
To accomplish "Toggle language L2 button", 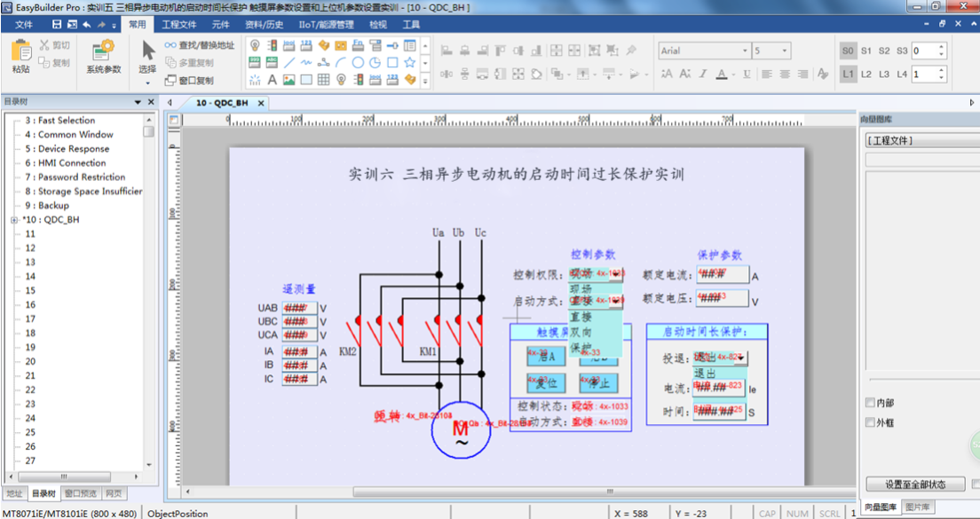I will point(866,74).
